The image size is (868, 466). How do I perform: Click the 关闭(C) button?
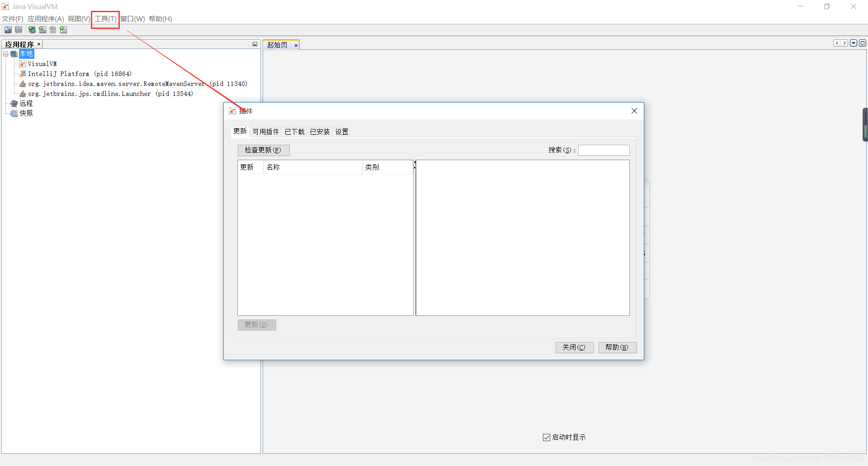[x=575, y=347]
